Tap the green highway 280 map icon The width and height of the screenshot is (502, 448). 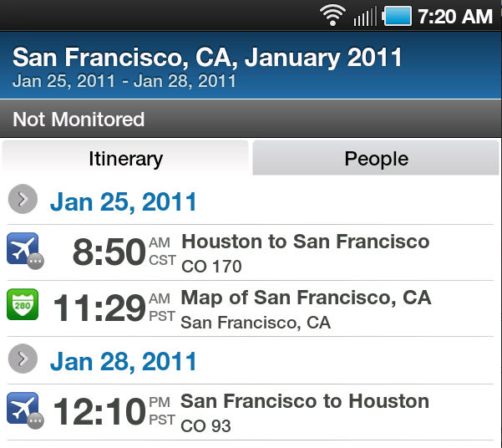[23, 304]
